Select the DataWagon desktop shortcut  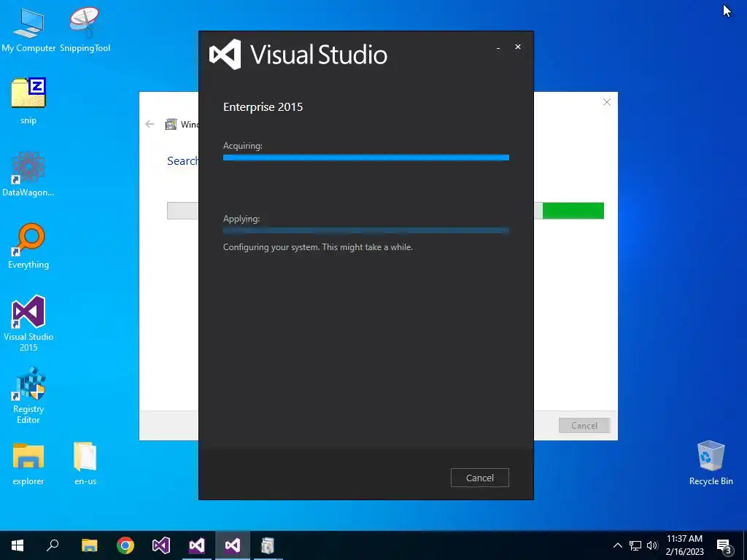click(x=28, y=174)
